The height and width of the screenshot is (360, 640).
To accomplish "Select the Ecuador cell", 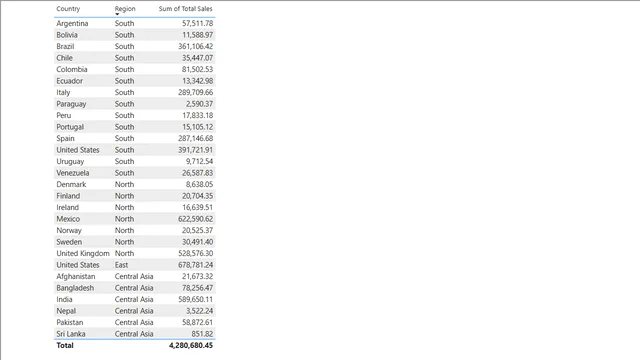I will click(x=70, y=81).
